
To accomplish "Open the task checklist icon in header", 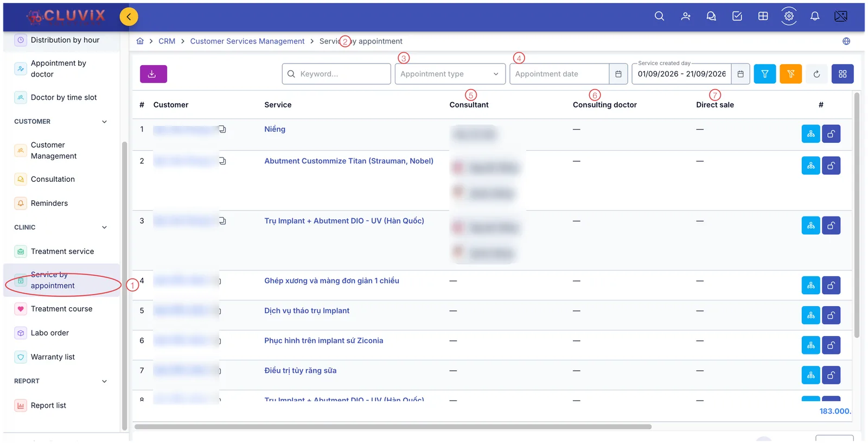I will pos(737,16).
